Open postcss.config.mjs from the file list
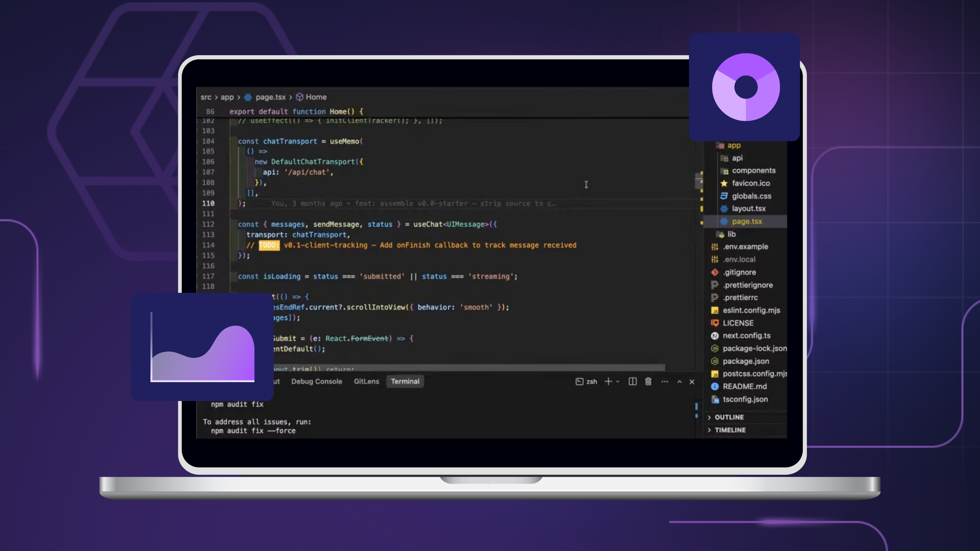The image size is (980, 551). click(x=755, y=374)
